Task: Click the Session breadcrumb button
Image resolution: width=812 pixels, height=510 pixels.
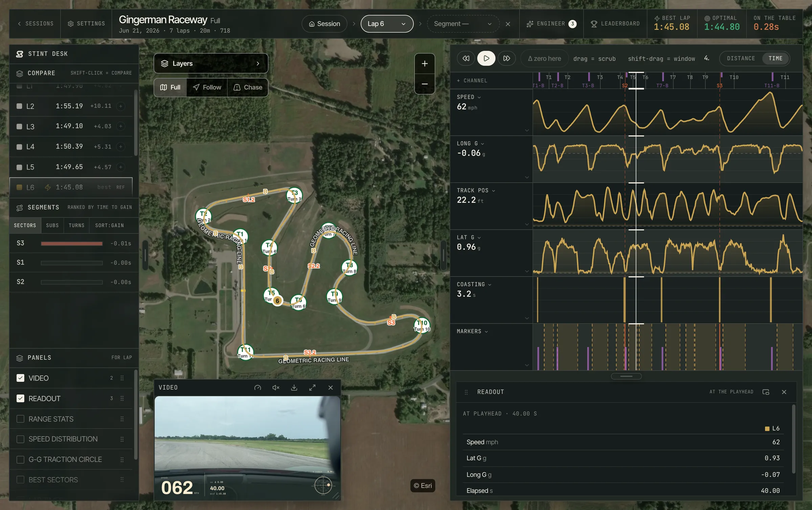Action: click(324, 24)
